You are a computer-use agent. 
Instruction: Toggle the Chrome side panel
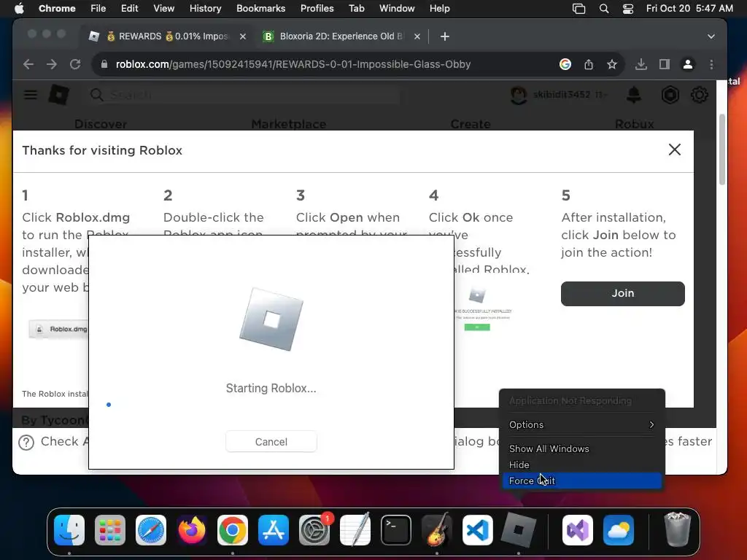point(665,64)
